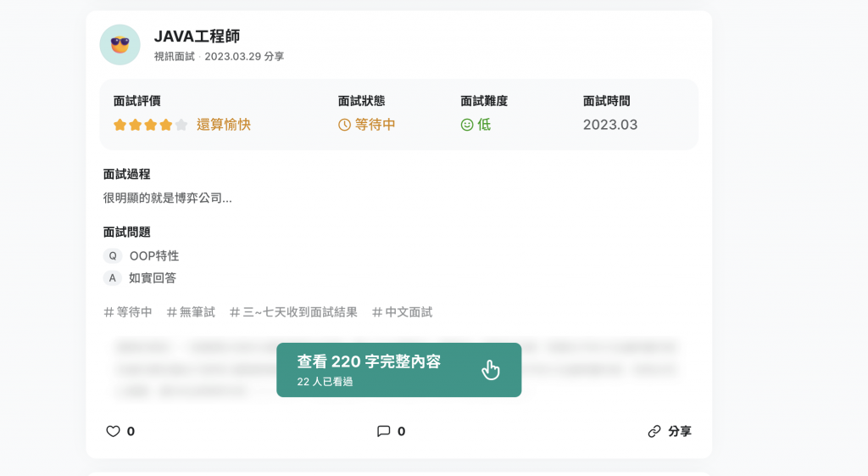Click the like count 0
This screenshot has width=868, height=476.
(x=131, y=431)
